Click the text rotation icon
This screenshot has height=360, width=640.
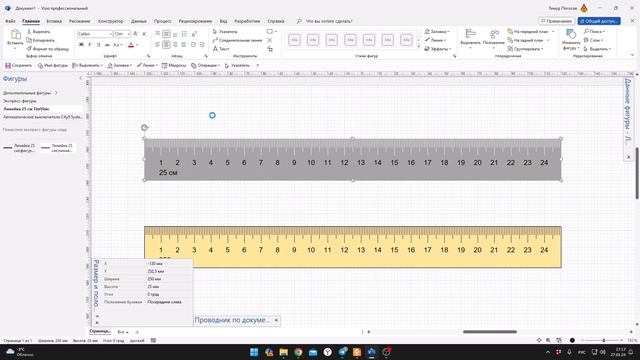point(194,34)
